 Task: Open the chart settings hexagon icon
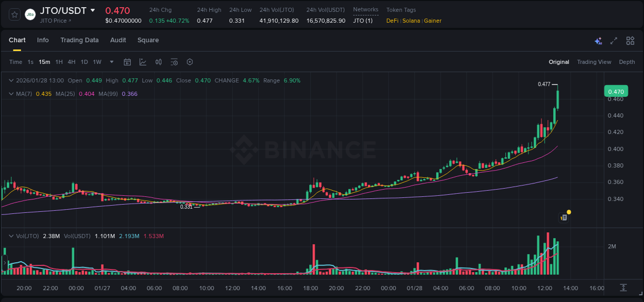coord(189,62)
